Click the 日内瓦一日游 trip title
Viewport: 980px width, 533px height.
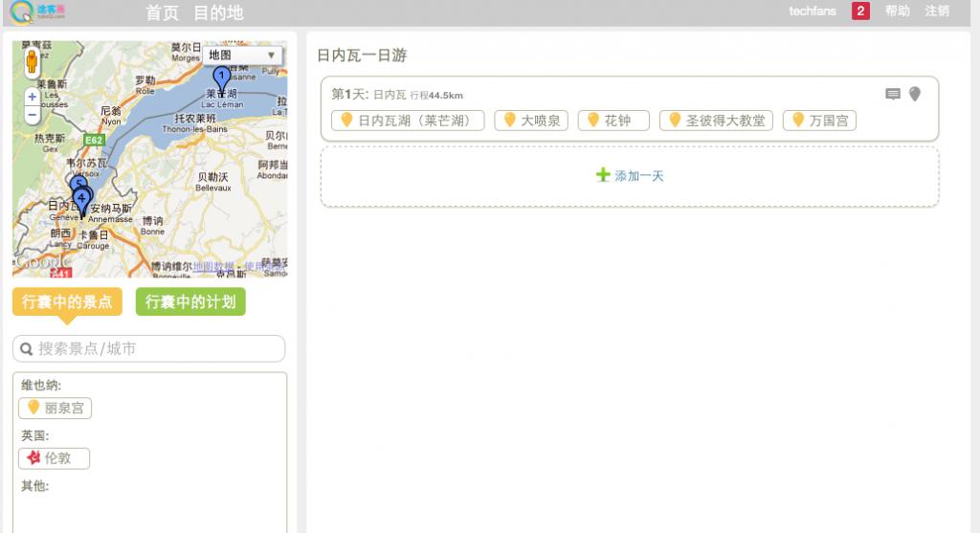point(363,56)
